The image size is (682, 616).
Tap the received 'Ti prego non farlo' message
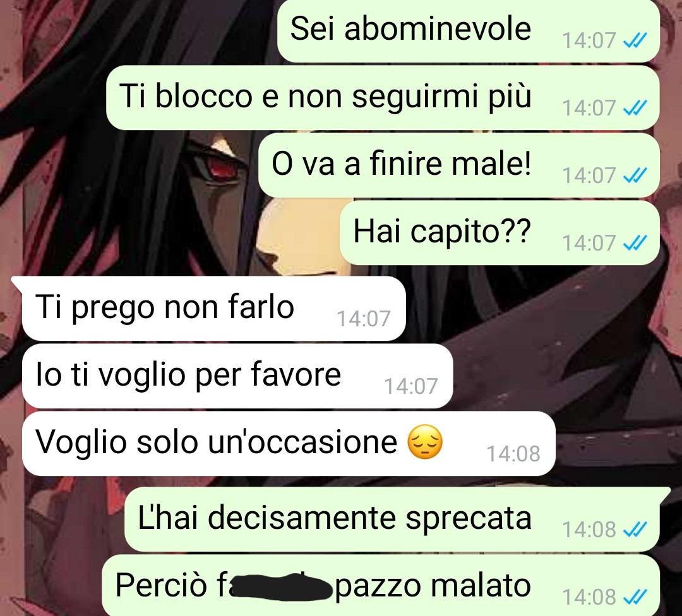(x=213, y=308)
